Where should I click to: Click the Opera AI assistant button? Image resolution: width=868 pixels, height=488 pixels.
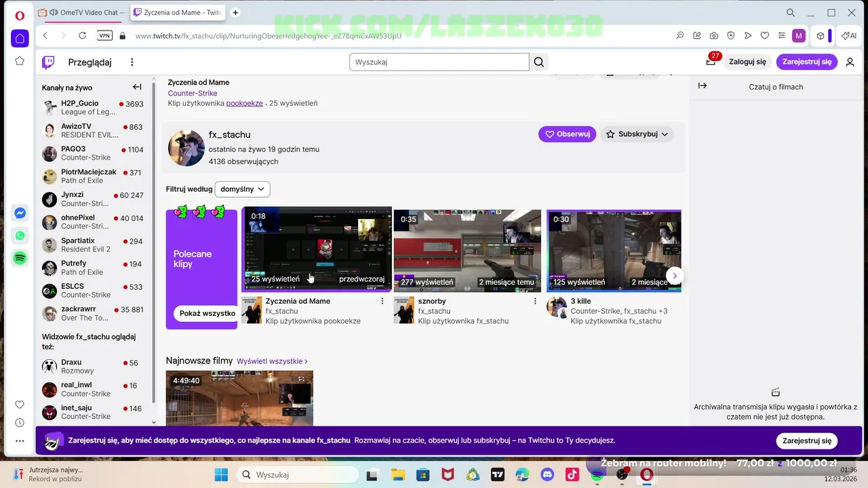click(849, 35)
